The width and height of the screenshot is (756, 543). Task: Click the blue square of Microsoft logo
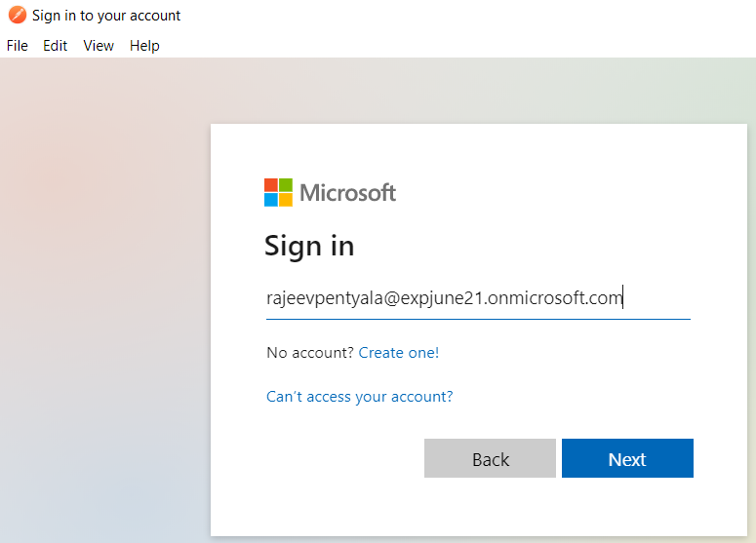(271, 200)
